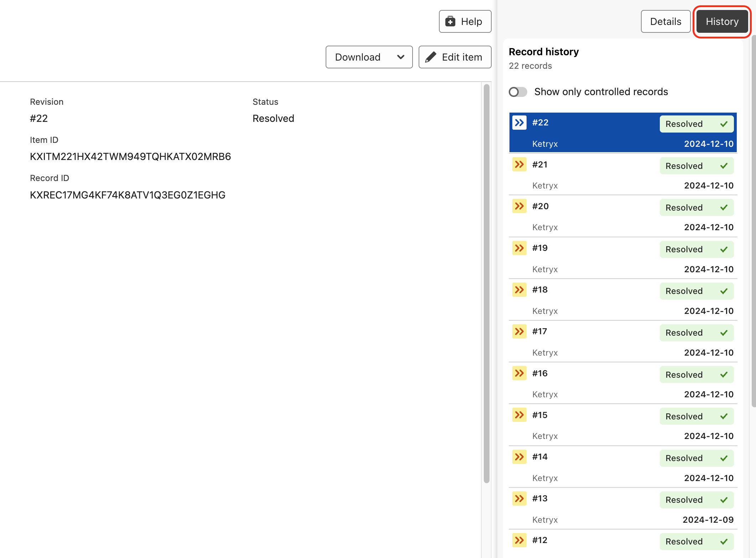Click the Edit item button

coord(455,57)
